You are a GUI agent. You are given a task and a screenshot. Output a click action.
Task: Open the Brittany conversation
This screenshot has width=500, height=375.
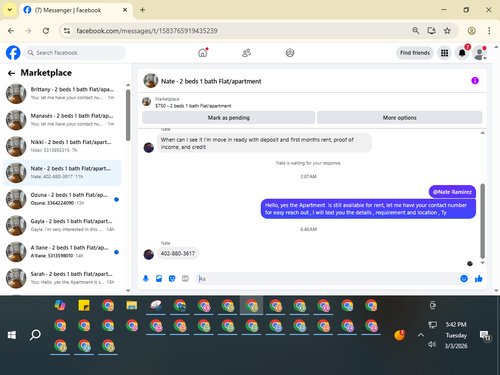[62, 93]
